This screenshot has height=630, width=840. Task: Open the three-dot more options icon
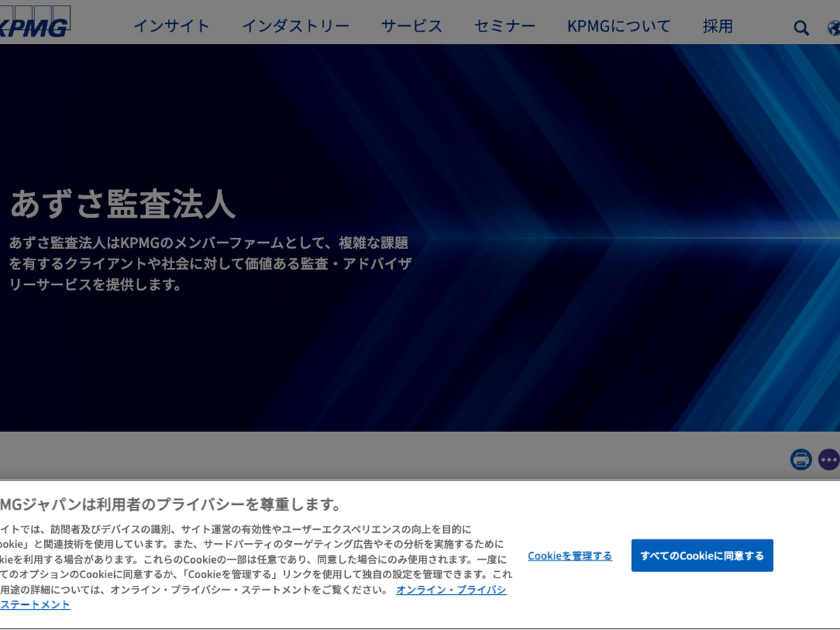pos(829,459)
